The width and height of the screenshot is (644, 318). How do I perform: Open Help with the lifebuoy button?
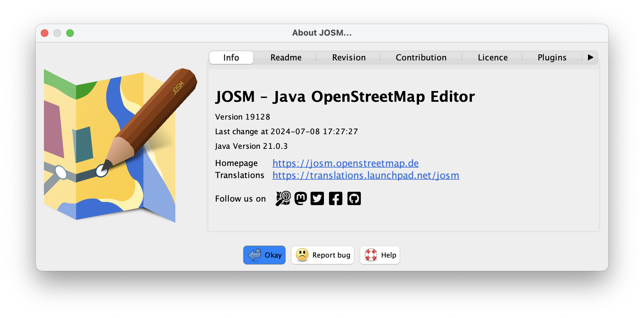tap(380, 255)
